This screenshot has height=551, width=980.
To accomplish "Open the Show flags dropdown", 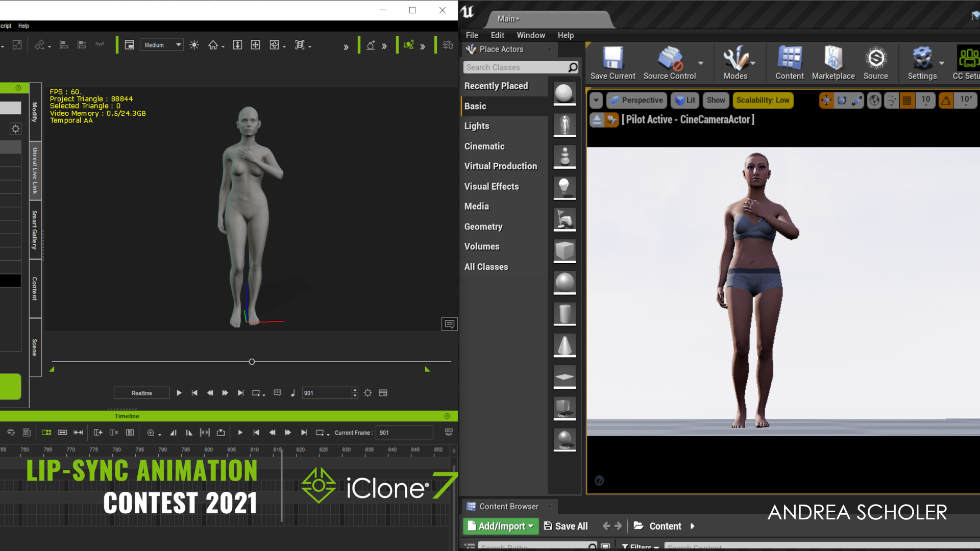I will (716, 100).
